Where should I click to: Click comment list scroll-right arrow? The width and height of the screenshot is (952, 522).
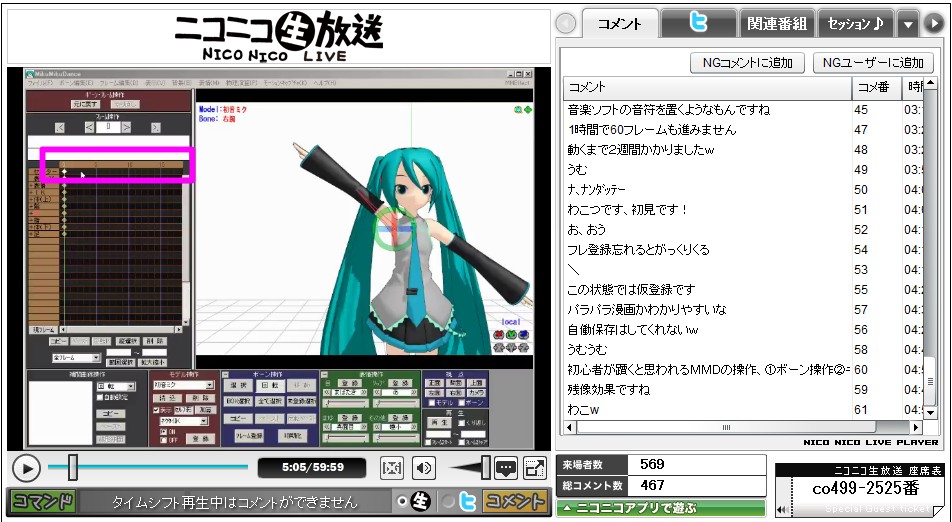[917, 427]
